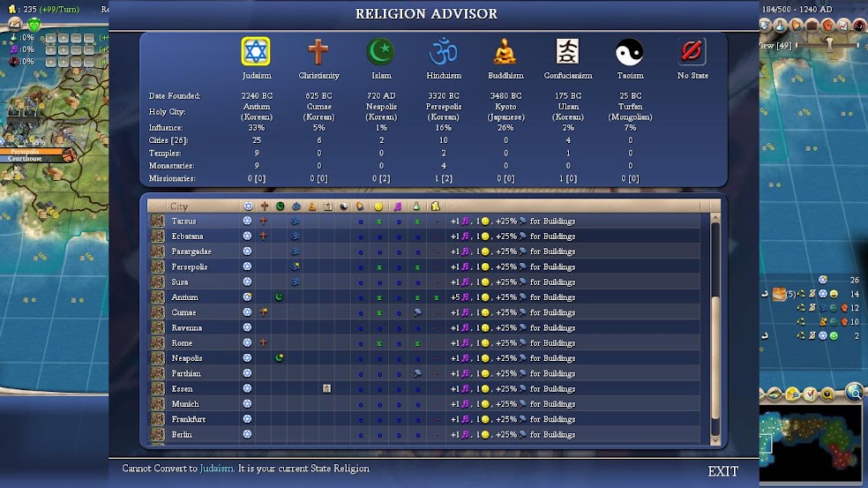Click the map zoom View slider handle
The height and width of the screenshot is (488, 868).
pyautogui.click(x=829, y=45)
